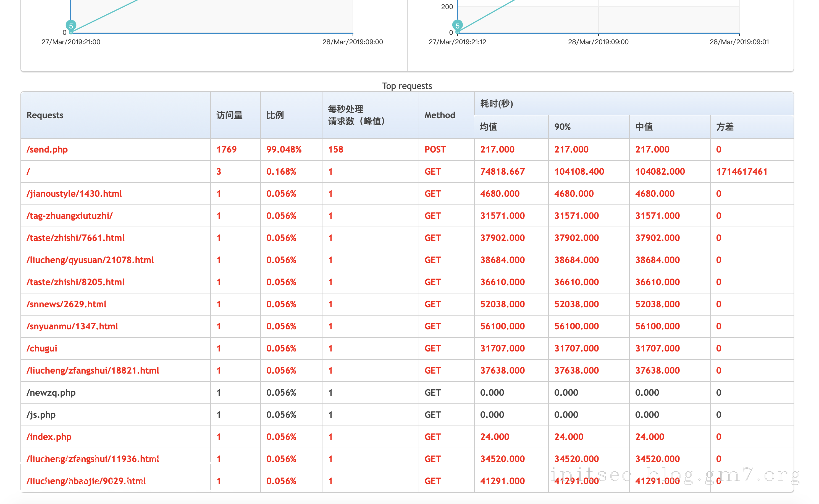Click the 90% sub-column header
Screen dimensions: 819x504
click(562, 127)
